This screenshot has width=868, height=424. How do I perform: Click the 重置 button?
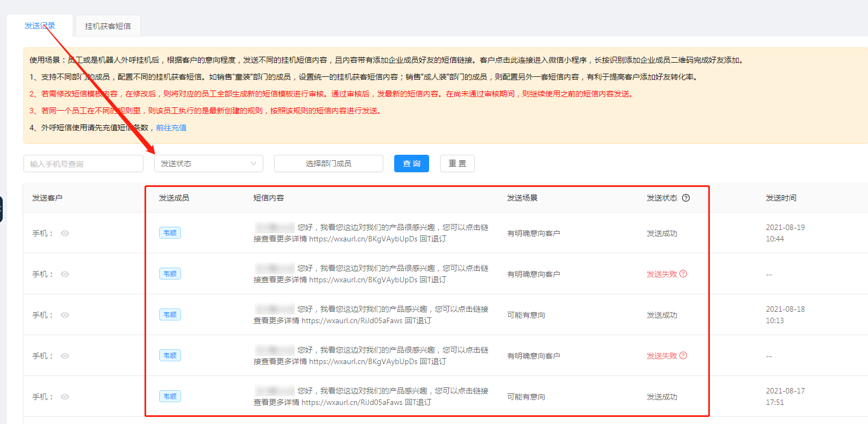tap(457, 163)
